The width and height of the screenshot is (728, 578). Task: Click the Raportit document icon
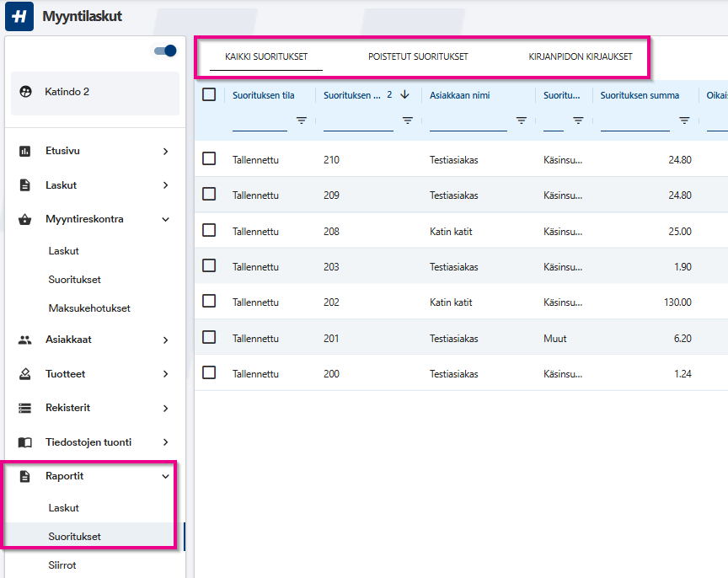pos(24,476)
